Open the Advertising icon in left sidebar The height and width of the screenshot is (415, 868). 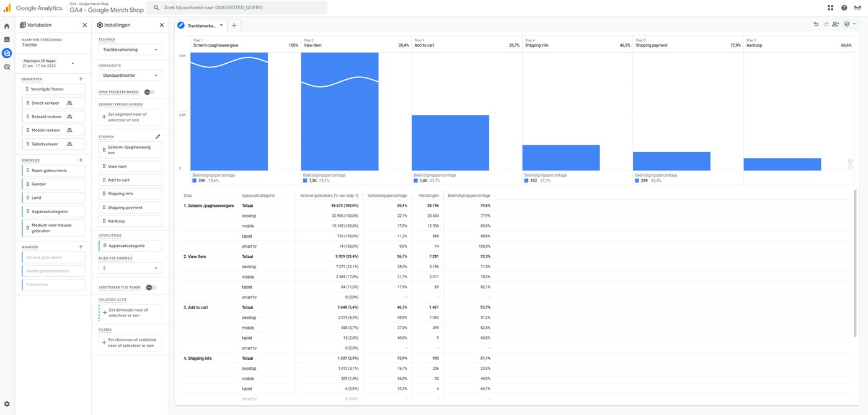[x=7, y=67]
